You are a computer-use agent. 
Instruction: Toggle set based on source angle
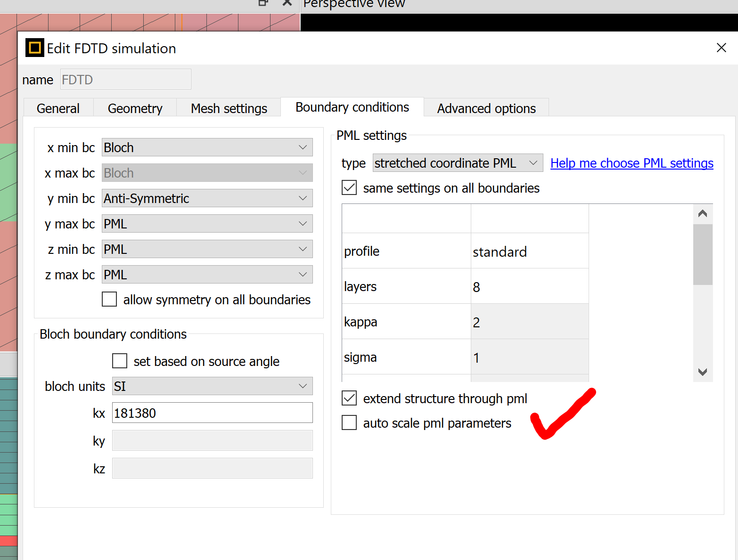coord(120,361)
